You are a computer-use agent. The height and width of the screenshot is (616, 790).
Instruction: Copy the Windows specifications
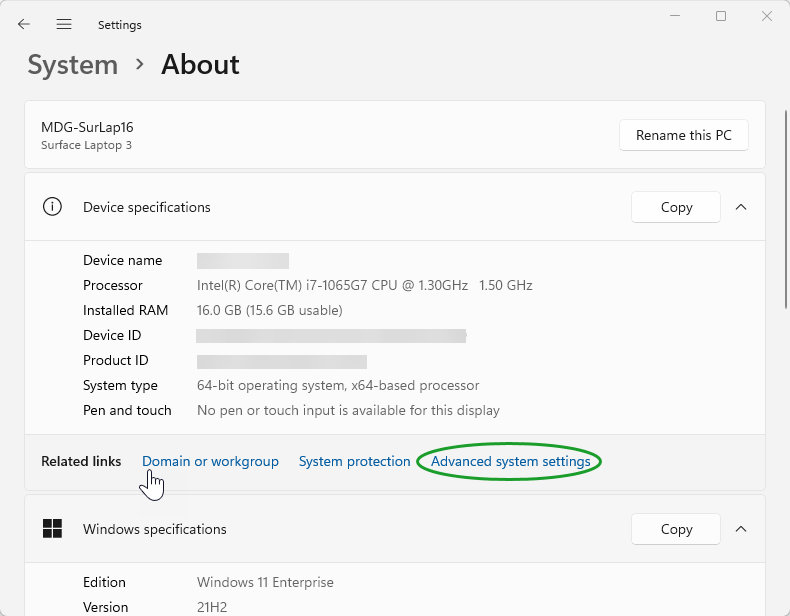tap(676, 529)
